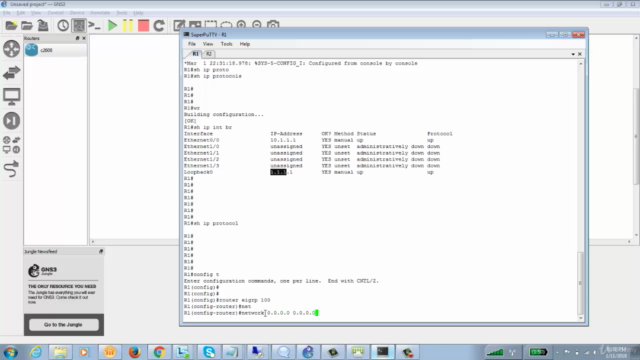The width and height of the screenshot is (640, 360).
Task: Click Ethernet0/0 IP 10.1.1.1 in output
Action: click(283, 140)
